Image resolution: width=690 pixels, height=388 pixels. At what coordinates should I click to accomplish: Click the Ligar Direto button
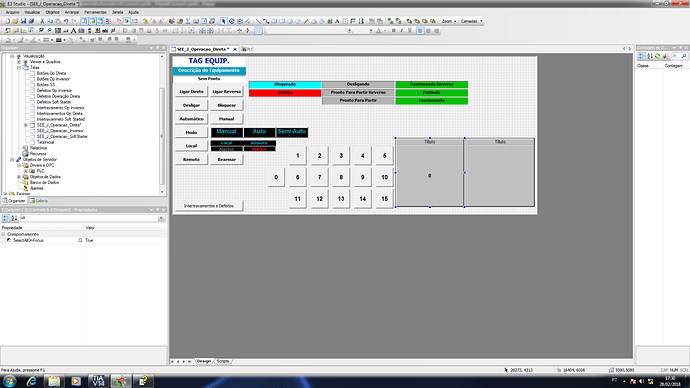point(191,92)
